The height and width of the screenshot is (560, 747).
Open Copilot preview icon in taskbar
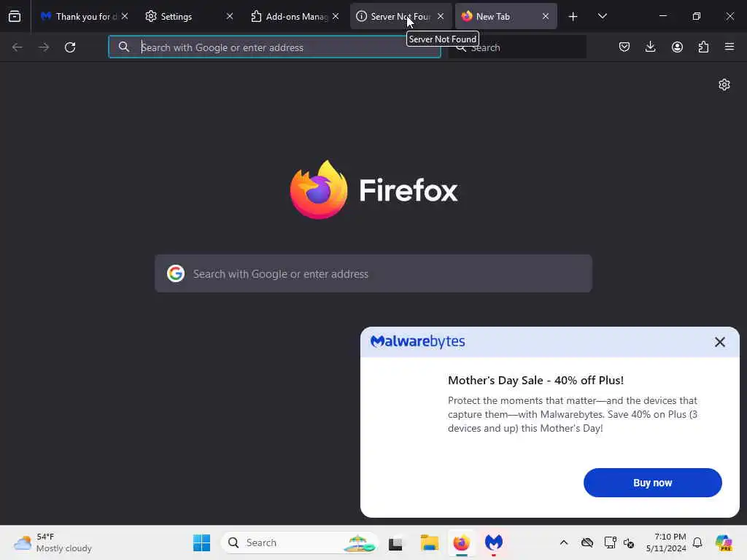click(x=724, y=542)
